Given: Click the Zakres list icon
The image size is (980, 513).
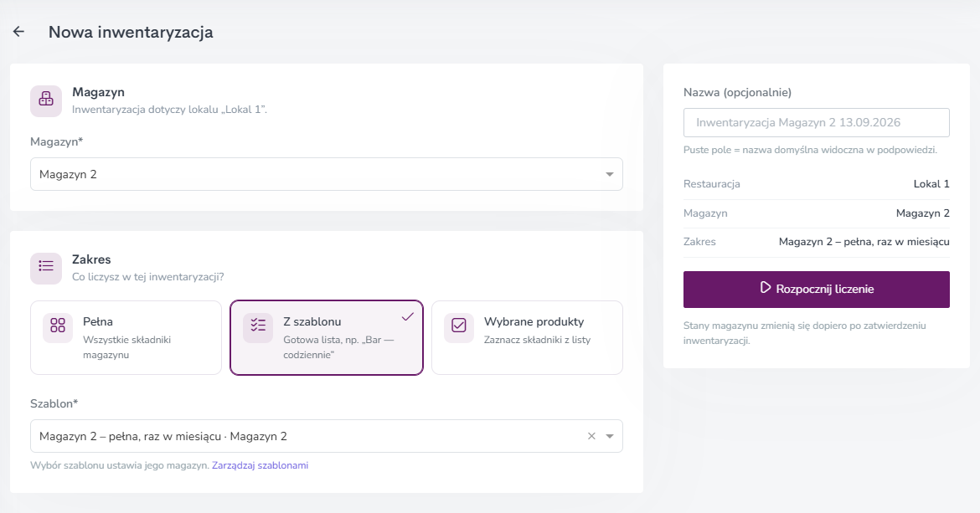Looking at the screenshot, I should point(46,268).
